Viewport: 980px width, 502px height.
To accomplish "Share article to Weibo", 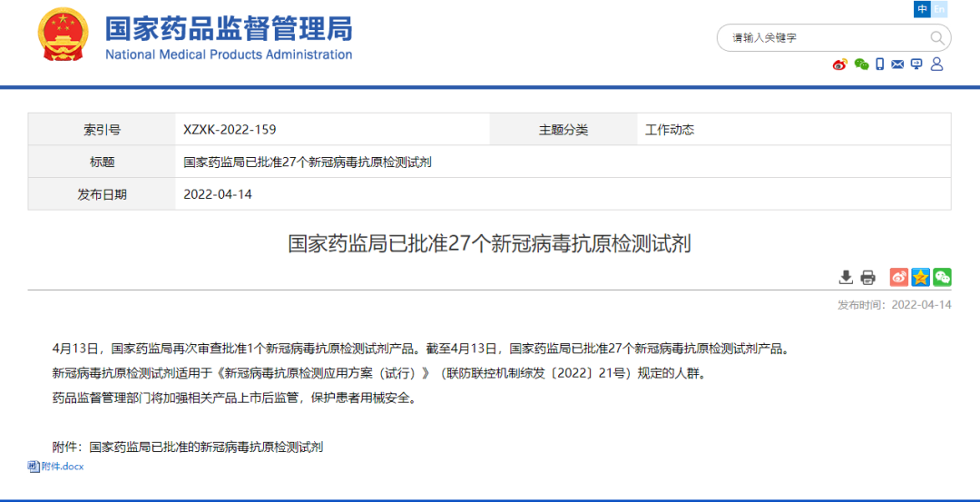I will click(898, 277).
